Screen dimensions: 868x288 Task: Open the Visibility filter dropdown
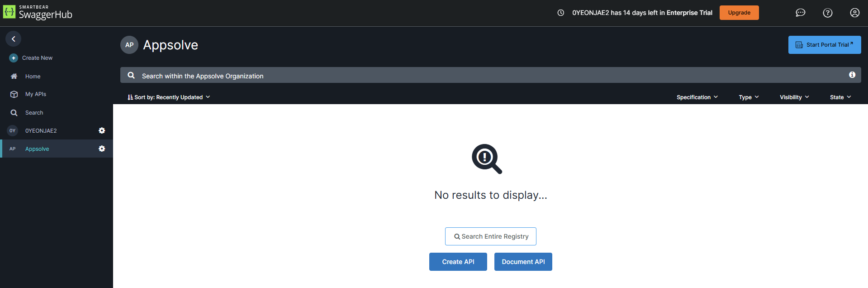[x=794, y=97]
